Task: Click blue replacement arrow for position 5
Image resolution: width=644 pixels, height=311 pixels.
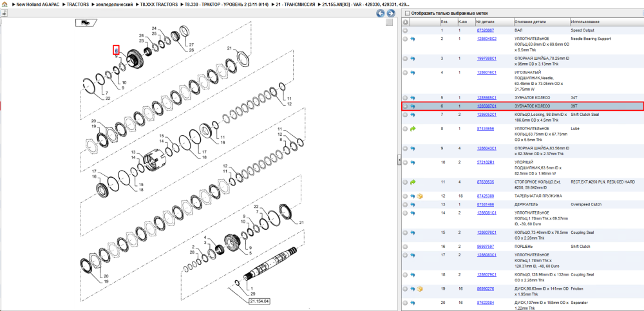Action: 412,98
